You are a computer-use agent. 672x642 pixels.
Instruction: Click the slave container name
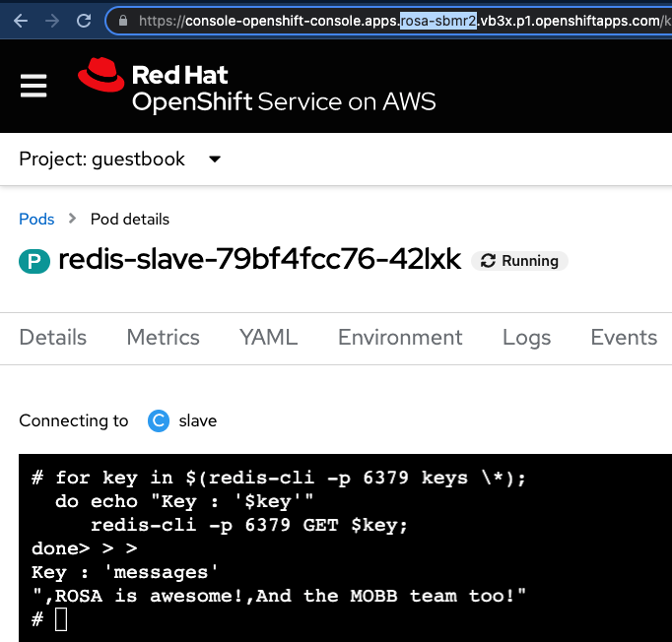click(197, 421)
